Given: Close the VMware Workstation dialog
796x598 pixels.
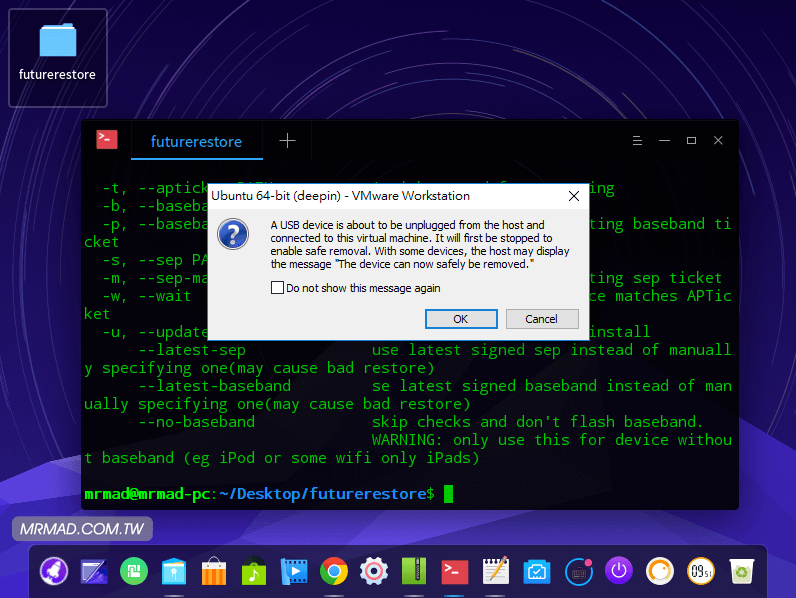Looking at the screenshot, I should (x=573, y=196).
